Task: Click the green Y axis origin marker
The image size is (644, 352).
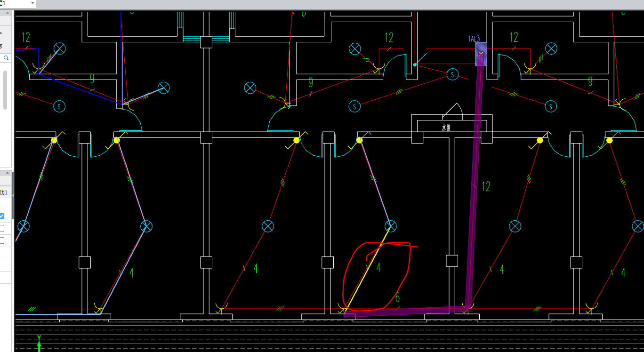Action: coord(39,343)
